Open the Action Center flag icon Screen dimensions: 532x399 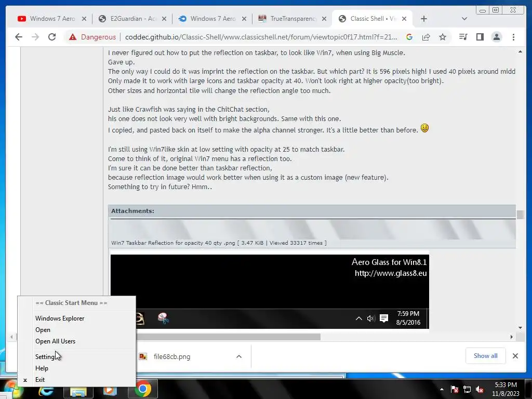455,389
